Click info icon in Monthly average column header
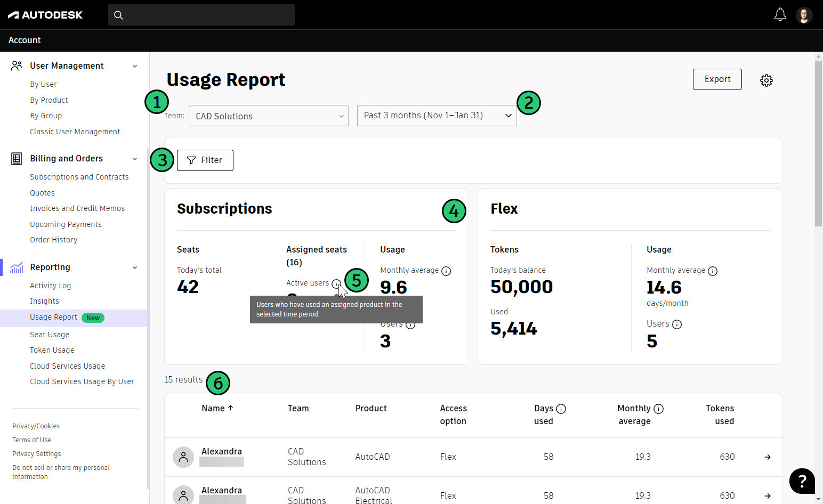The height and width of the screenshot is (504, 823). click(658, 409)
